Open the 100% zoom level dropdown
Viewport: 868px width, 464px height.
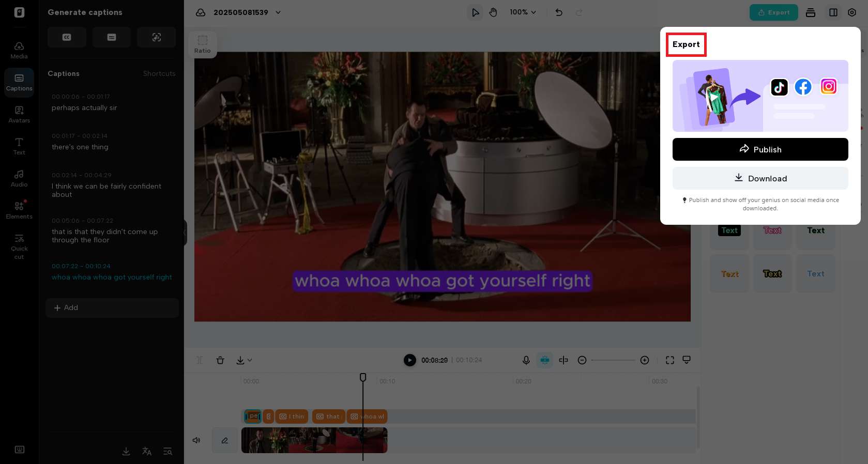point(523,12)
